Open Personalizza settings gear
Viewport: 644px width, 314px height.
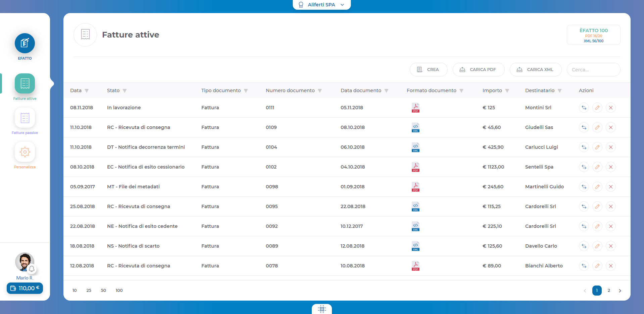pyautogui.click(x=25, y=152)
